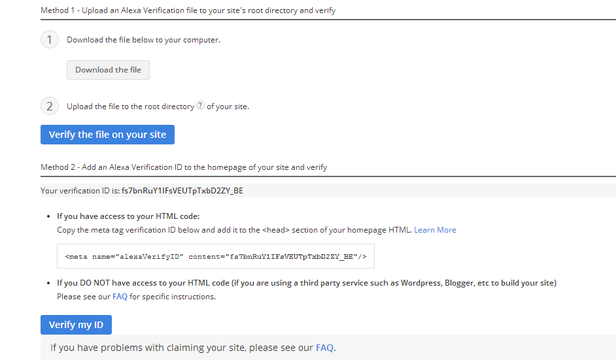Click Verify the file on your site
Screen dimensions: 616x364
click(x=107, y=135)
